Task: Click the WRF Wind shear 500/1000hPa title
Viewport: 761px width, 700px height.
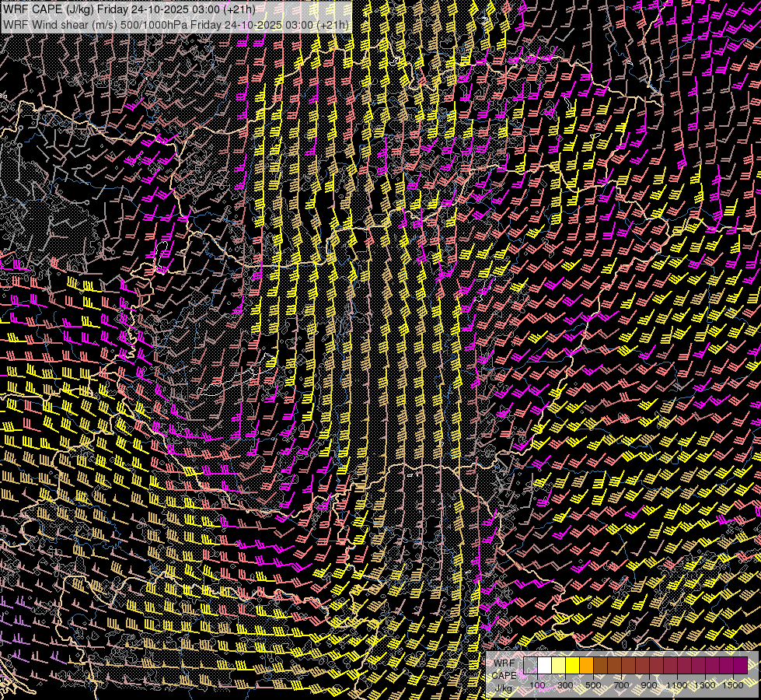Action: (176, 24)
